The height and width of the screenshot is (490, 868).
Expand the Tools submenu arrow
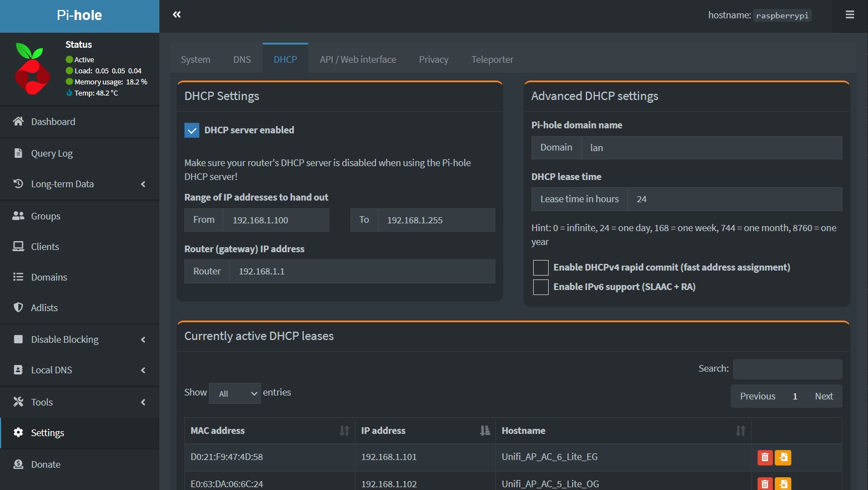coord(143,402)
